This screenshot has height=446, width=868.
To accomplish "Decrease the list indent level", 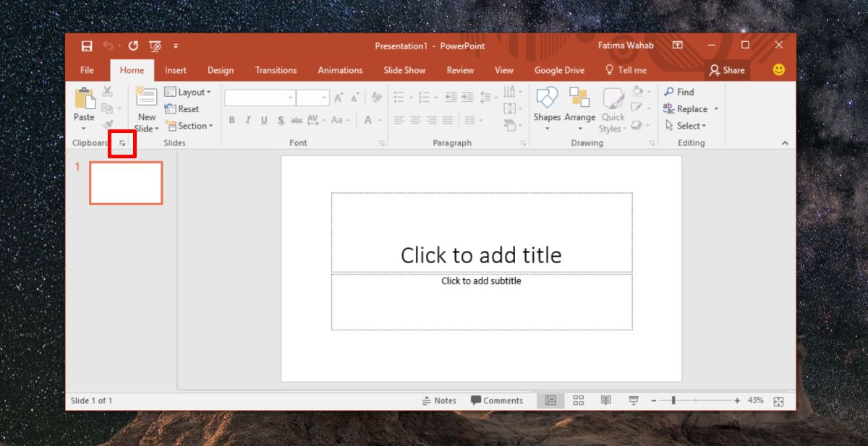I will pos(451,97).
